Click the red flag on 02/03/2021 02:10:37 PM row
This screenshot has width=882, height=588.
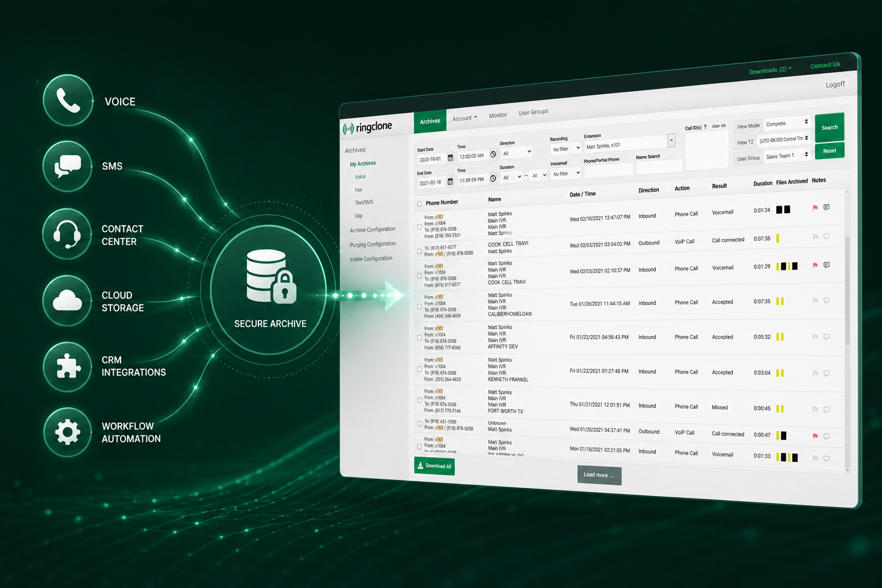point(815,265)
